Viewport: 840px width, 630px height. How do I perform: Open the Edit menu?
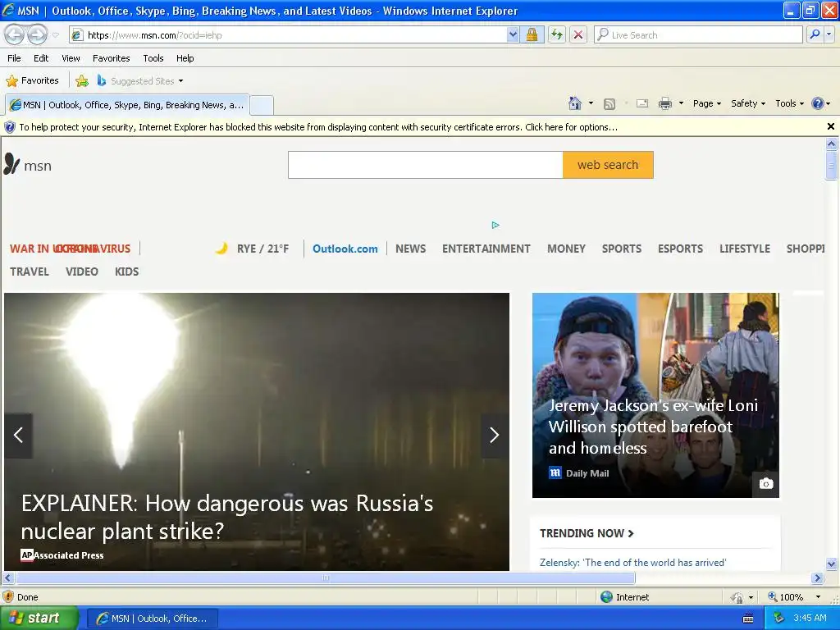[41, 58]
